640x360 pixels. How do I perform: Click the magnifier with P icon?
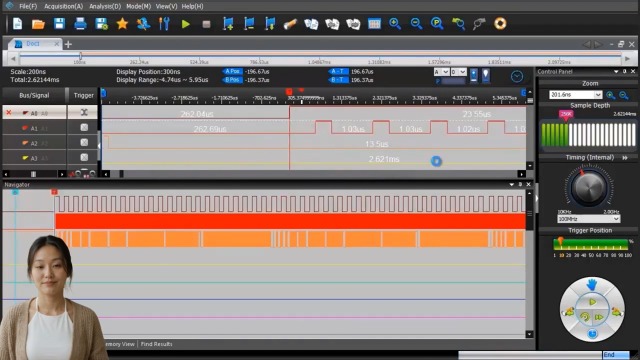[437, 24]
